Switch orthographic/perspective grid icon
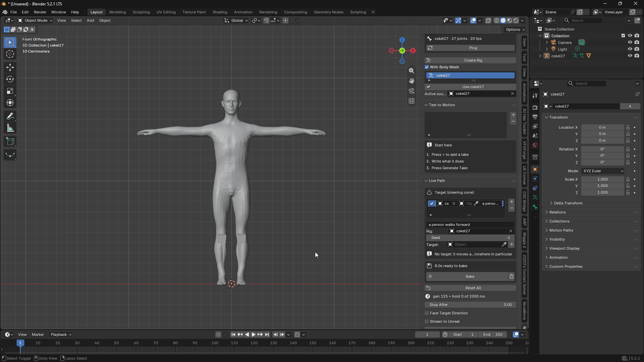The width and height of the screenshot is (644, 362). coord(412,101)
